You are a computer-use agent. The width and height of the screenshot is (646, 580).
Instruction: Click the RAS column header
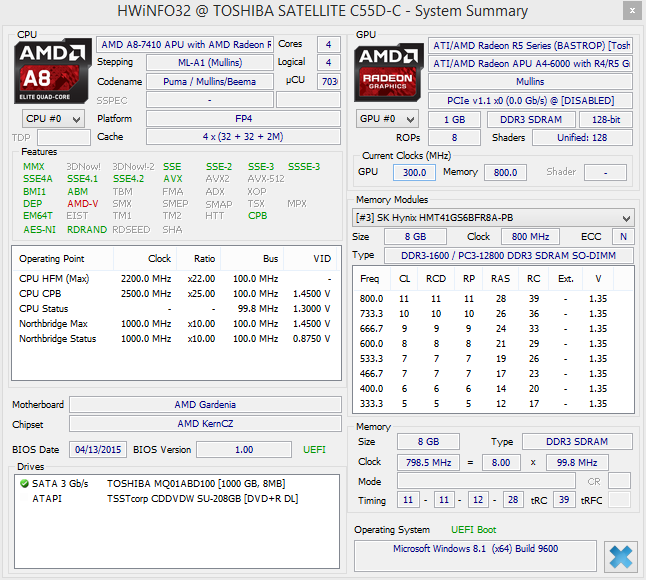click(x=500, y=279)
